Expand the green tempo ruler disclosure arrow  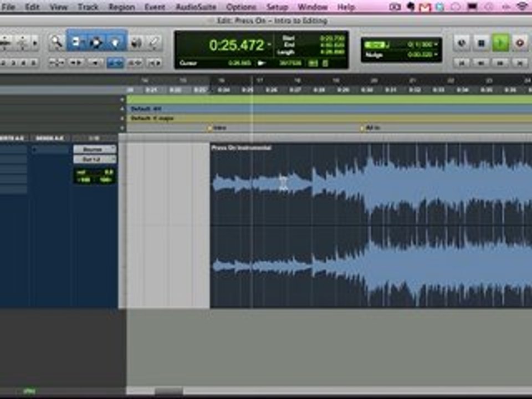pos(122,99)
